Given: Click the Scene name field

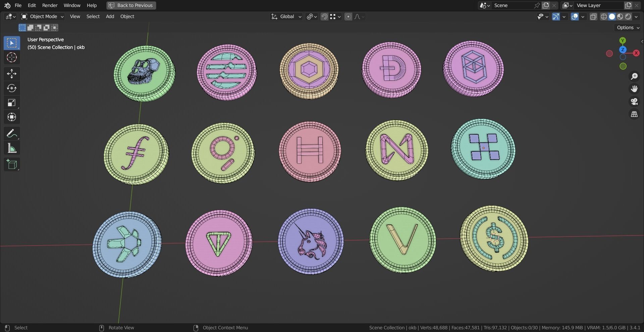Looking at the screenshot, I should coord(513,5).
